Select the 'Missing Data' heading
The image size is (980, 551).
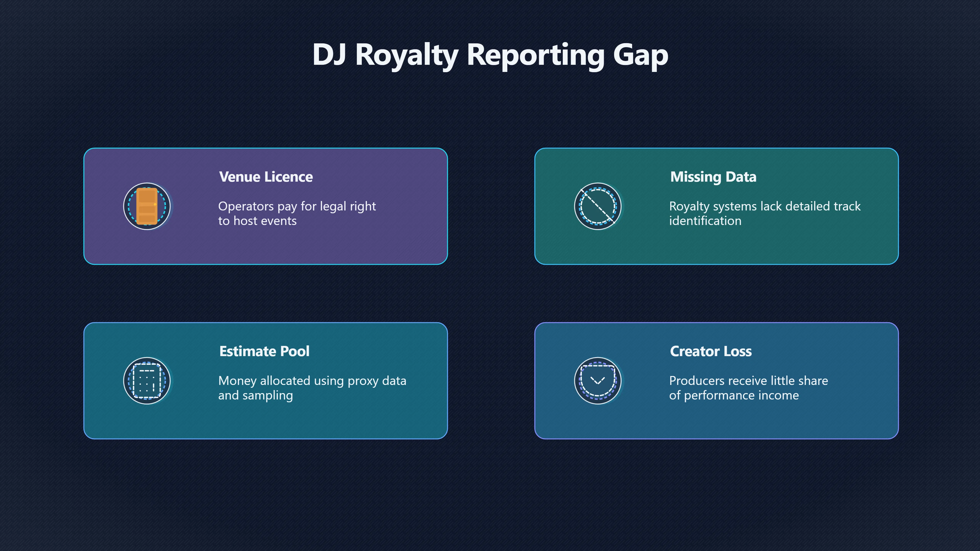click(713, 177)
